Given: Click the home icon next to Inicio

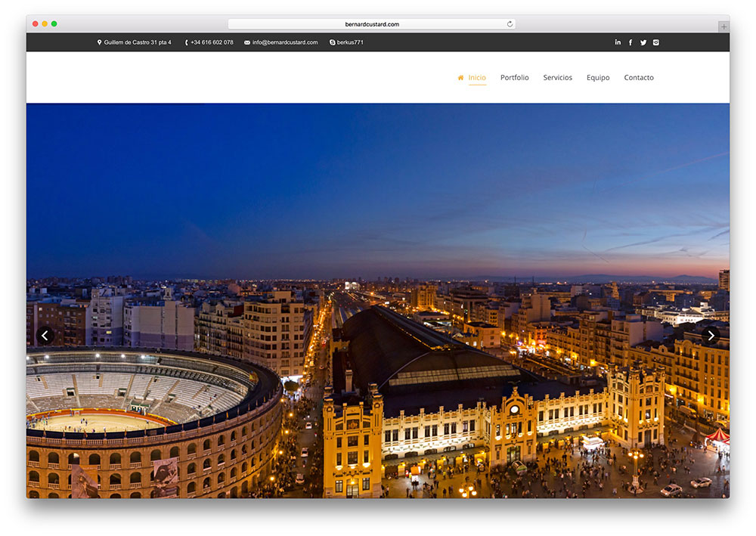Looking at the screenshot, I should (x=460, y=77).
